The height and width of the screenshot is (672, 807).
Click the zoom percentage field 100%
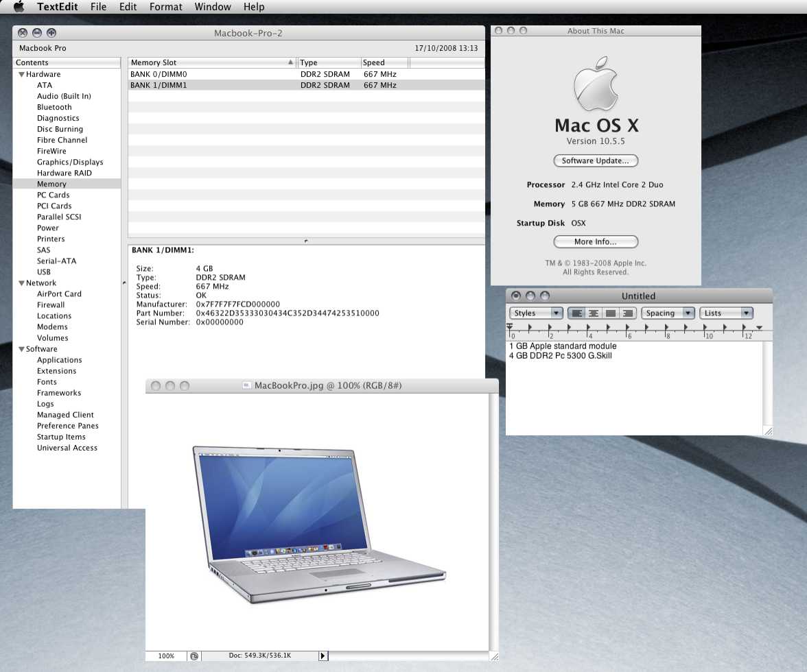(166, 656)
